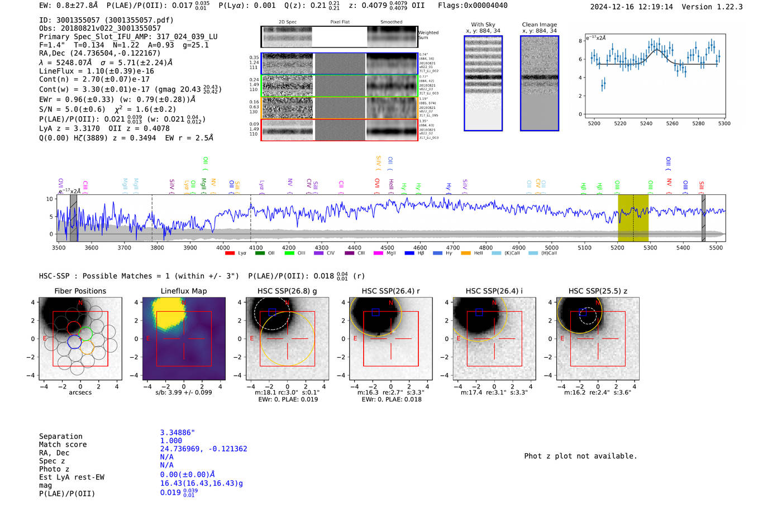Image resolution: width=782 pixels, height=532 pixels.
Task: Click the blue coordinates '24.736969, -0.121362'
Action: point(204,449)
